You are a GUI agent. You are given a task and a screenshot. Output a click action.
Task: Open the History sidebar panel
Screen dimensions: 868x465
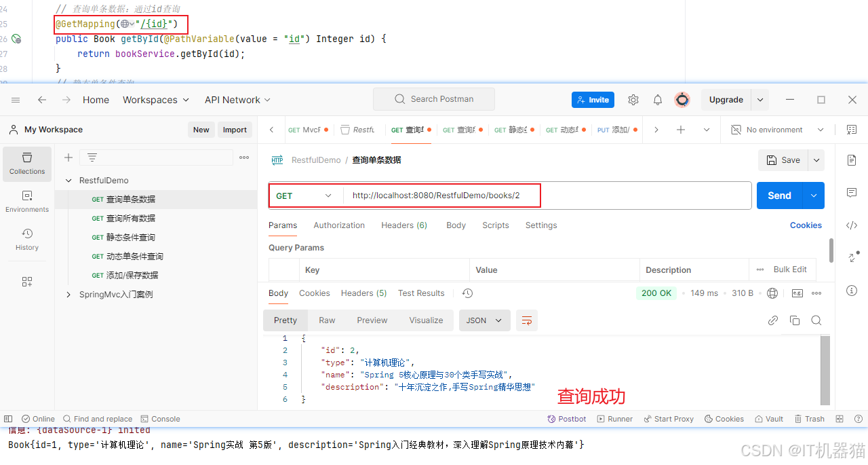point(27,240)
